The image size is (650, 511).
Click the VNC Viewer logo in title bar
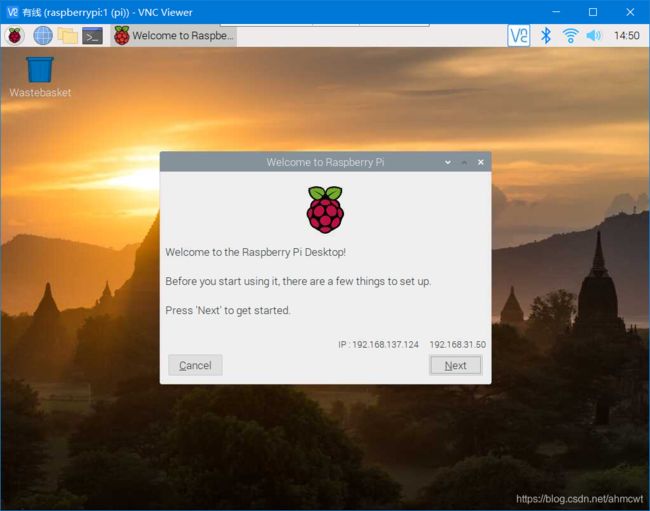pos(12,12)
